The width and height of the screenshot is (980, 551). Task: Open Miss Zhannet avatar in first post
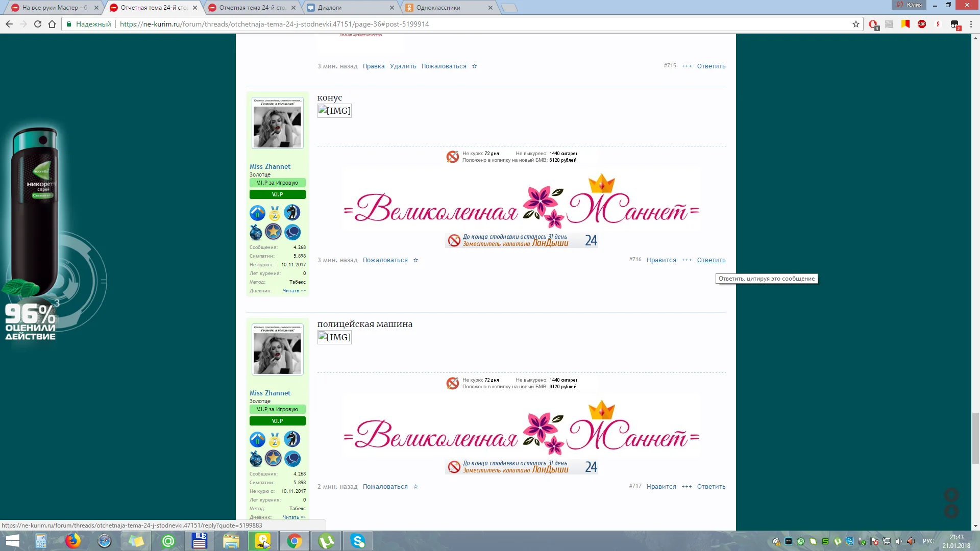277,123
